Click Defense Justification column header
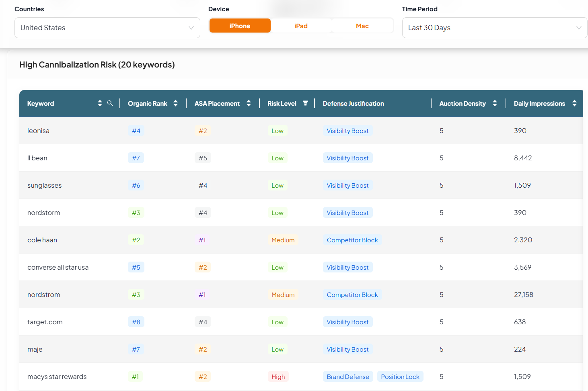The width and height of the screenshot is (588, 391). coord(353,103)
